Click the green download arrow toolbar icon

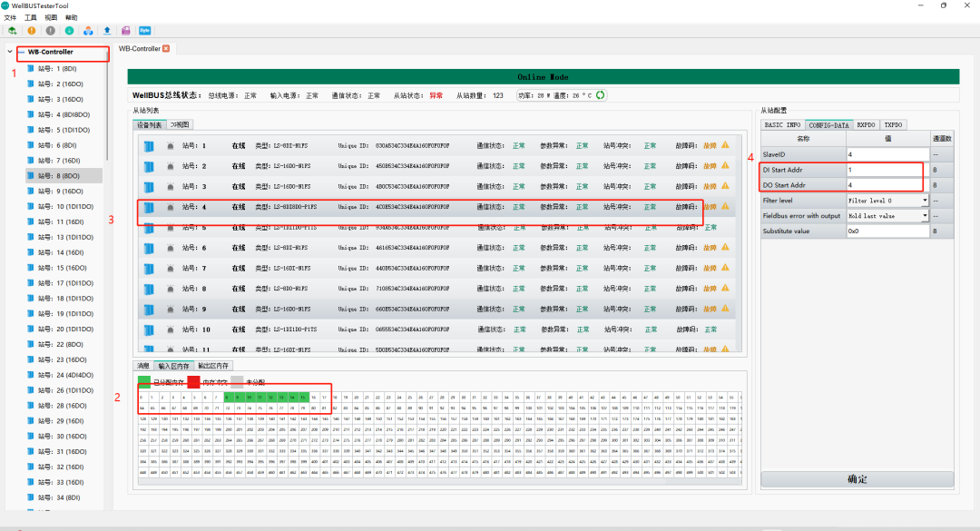click(69, 30)
